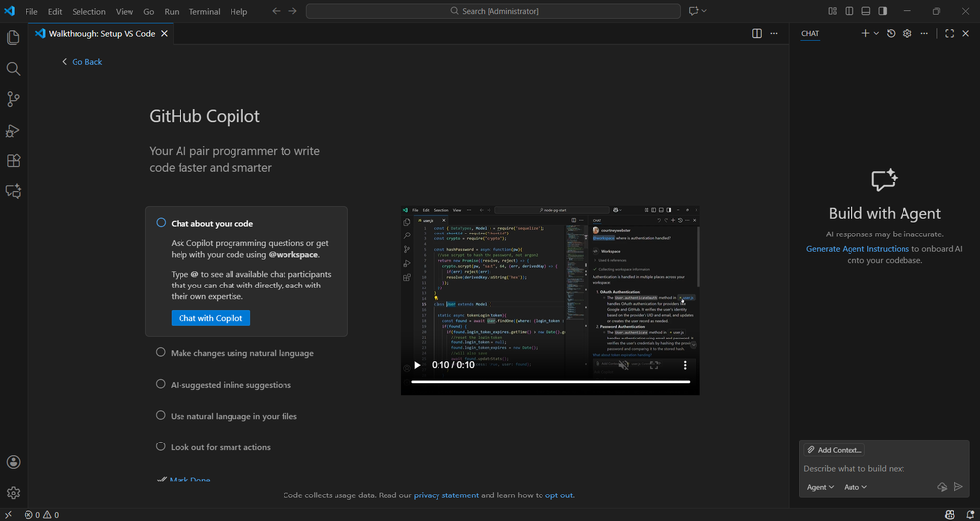Open the Accounts icon in activity bar
Screen dimensions: 980x521
click(13, 462)
